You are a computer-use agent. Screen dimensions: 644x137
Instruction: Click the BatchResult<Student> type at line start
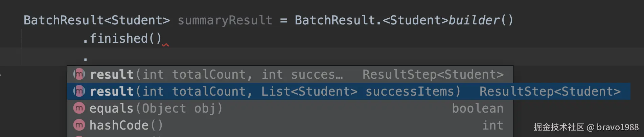click(x=96, y=20)
